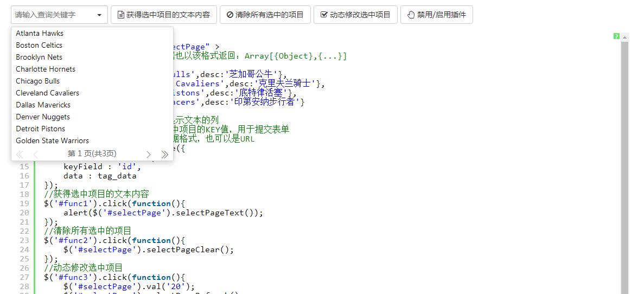
Task: Toggle the plugin with 禁用/启用插件
Action: [436, 15]
